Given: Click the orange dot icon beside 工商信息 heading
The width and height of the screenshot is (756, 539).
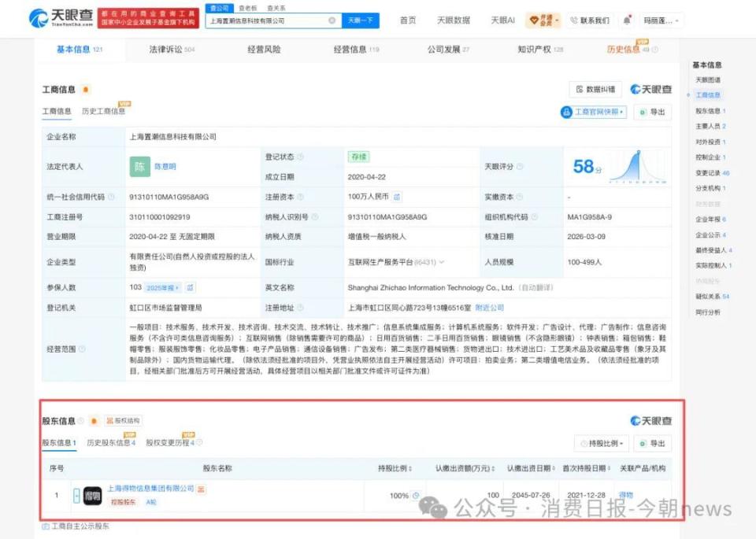Looking at the screenshot, I should [x=86, y=90].
